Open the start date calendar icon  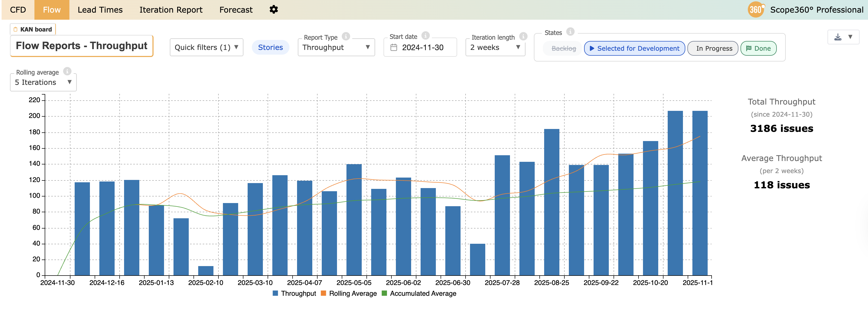pos(394,48)
